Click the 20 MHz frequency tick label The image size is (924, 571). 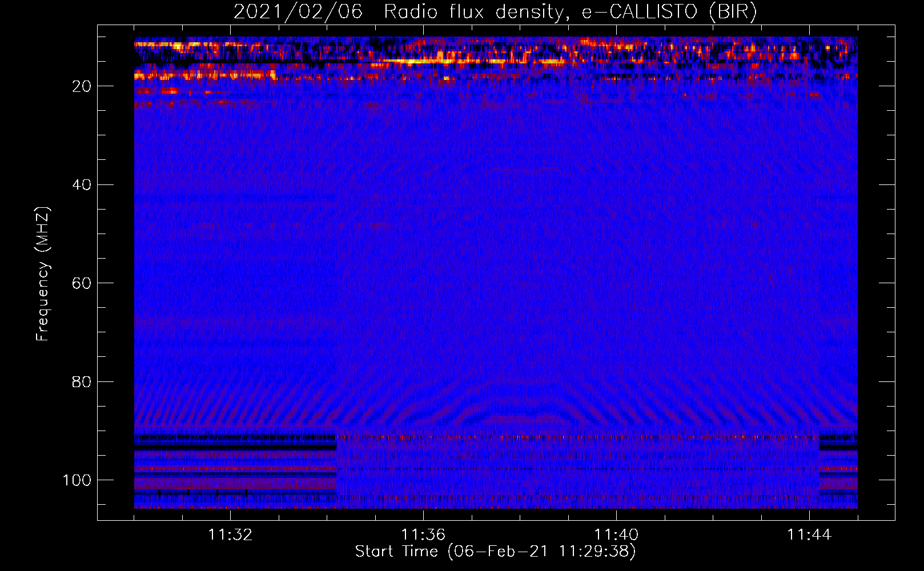82,86
